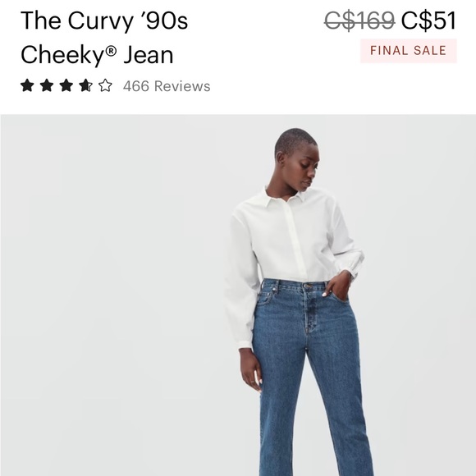Screen dimensions: 476x476
Task: Click the first filled rating star
Action: click(x=27, y=85)
